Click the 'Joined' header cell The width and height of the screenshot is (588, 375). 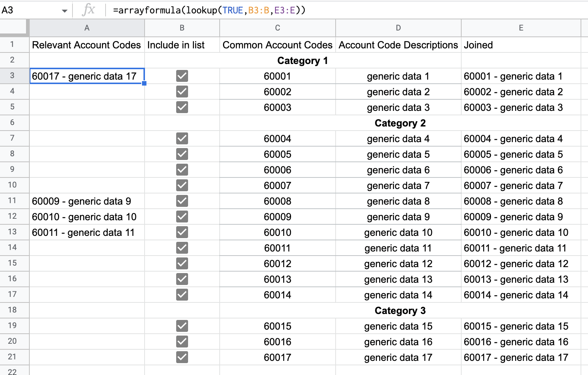click(x=521, y=45)
